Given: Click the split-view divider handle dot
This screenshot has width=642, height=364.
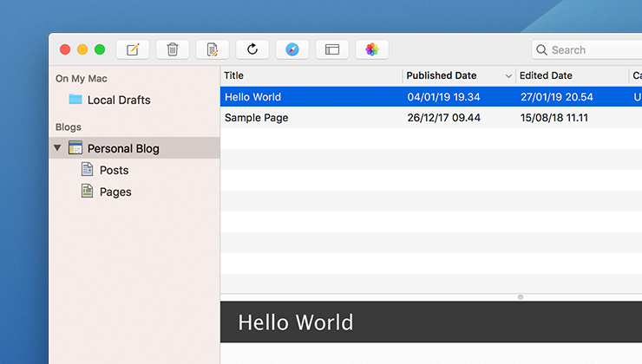Looking at the screenshot, I should (x=521, y=297).
